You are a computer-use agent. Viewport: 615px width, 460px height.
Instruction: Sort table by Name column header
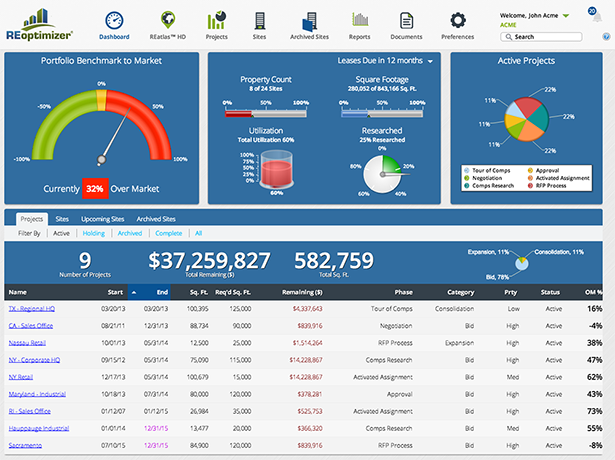click(18, 292)
